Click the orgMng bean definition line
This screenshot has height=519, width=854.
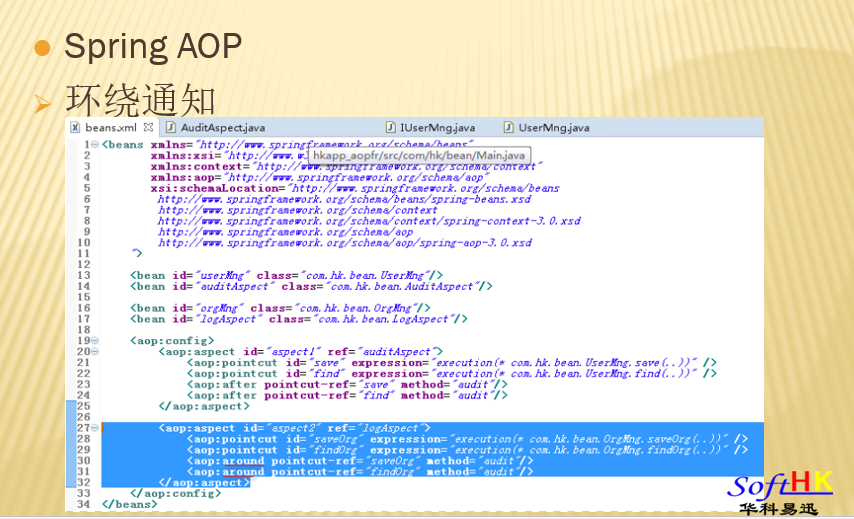click(x=280, y=308)
